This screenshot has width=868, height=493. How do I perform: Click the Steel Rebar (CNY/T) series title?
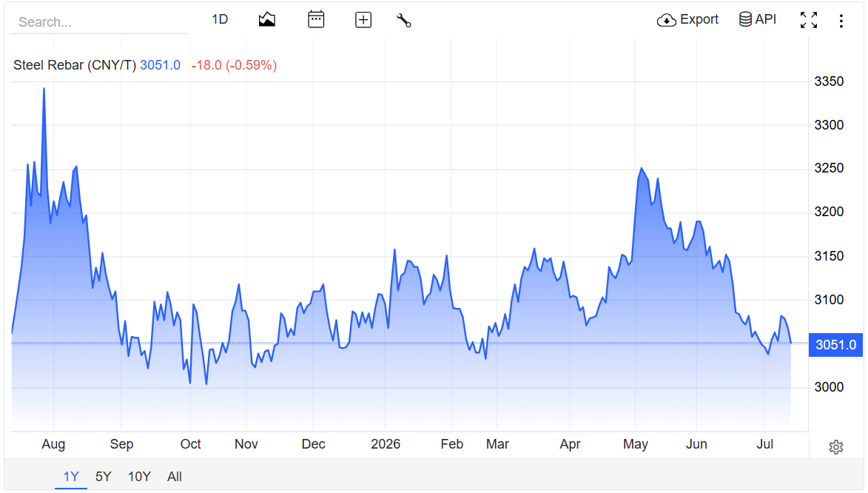point(75,65)
